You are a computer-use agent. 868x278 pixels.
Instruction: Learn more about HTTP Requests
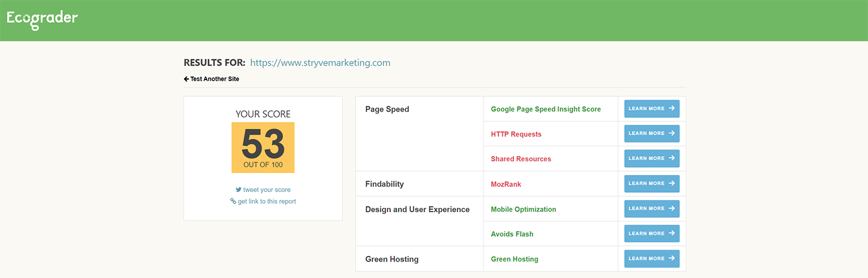pos(652,134)
